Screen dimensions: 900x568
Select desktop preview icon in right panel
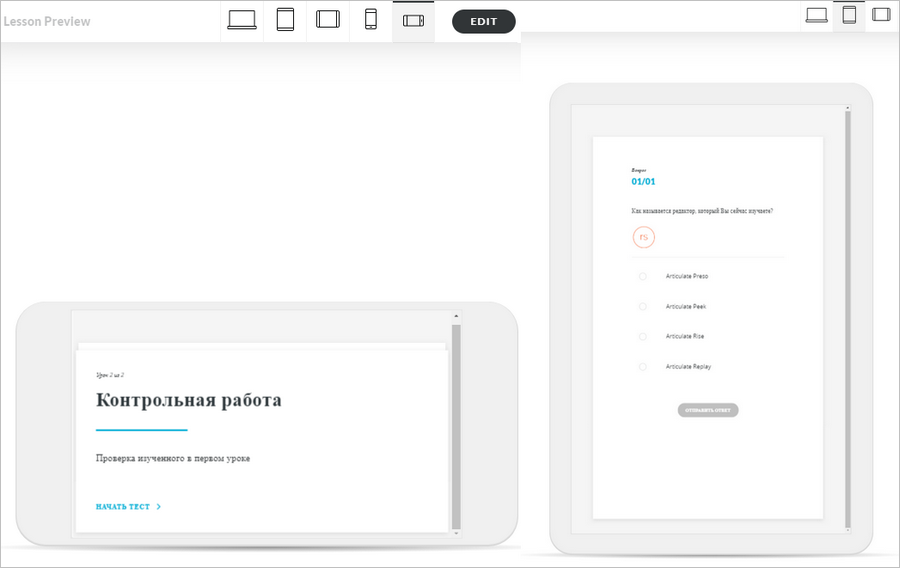(x=816, y=15)
